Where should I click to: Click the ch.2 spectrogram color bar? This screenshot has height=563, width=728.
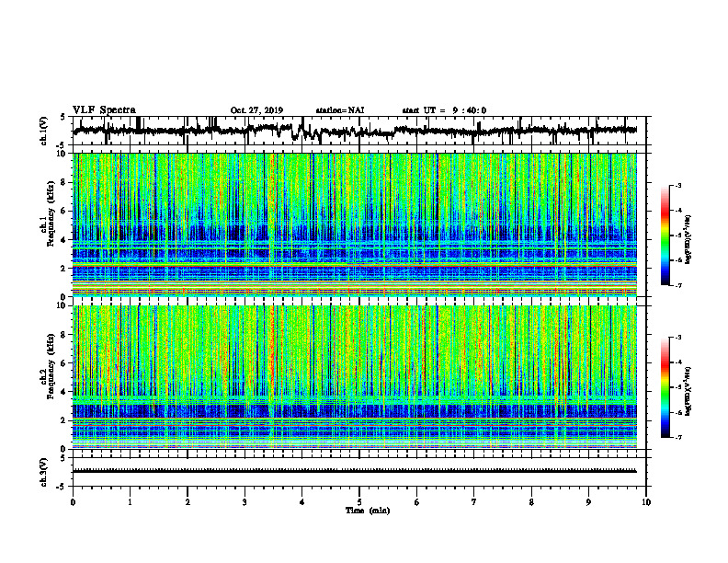[665, 387]
